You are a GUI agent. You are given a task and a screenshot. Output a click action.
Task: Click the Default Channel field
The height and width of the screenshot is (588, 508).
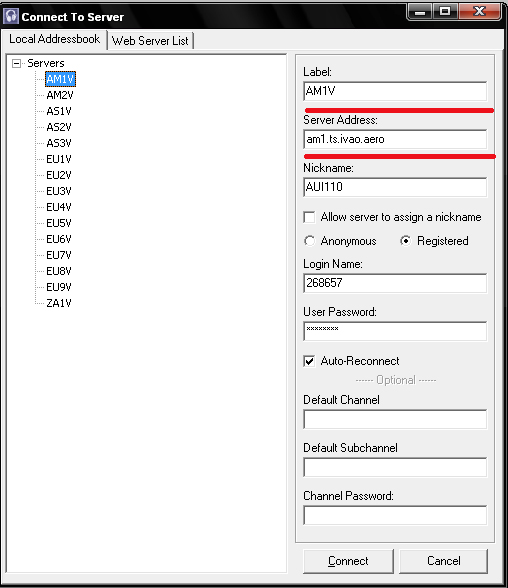(x=395, y=419)
